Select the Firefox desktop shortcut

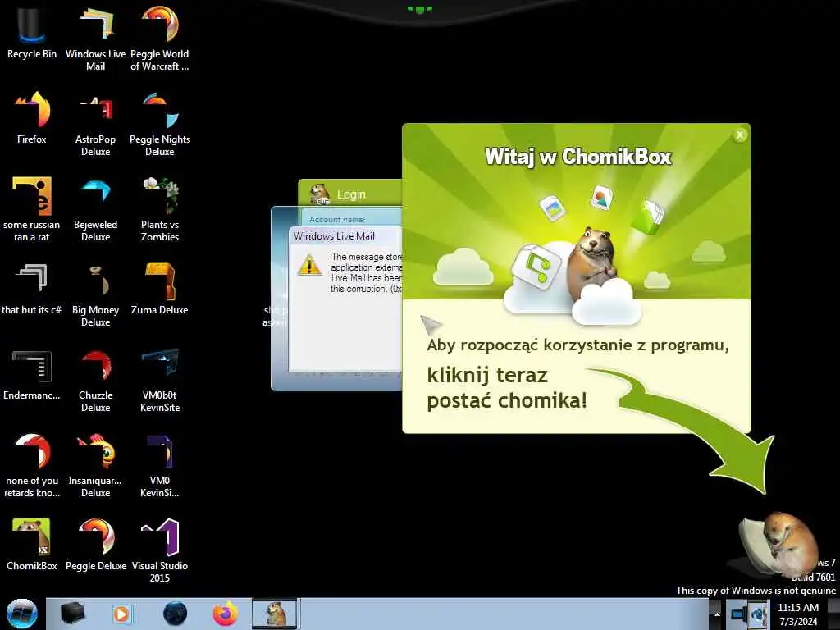click(32, 118)
